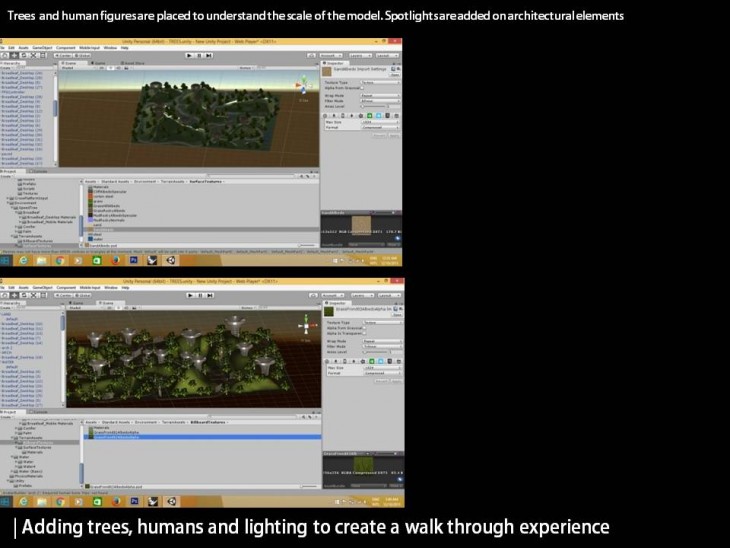The height and width of the screenshot is (548, 730).
Task: Open Layers dropdown in the upper Unity window
Action: [x=355, y=56]
